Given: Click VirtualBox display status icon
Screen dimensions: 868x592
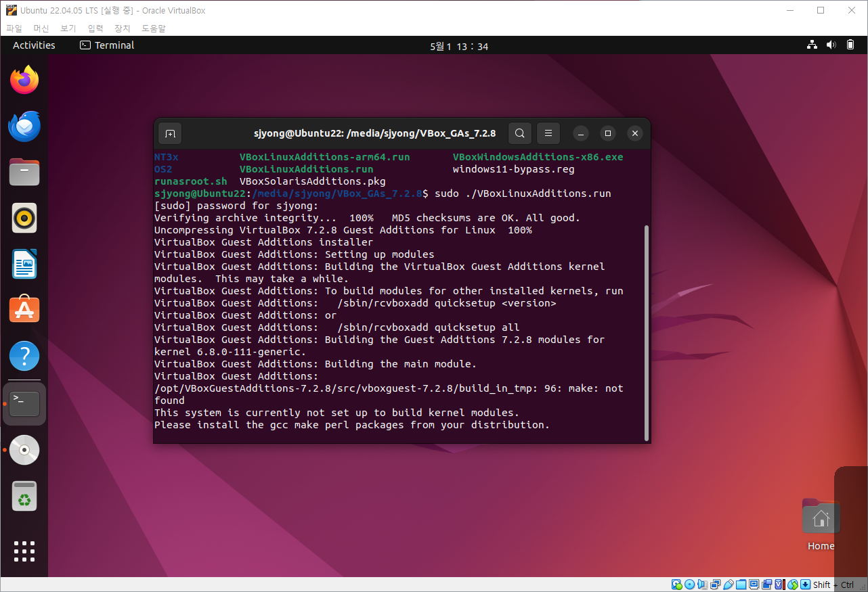Looking at the screenshot, I should [754, 585].
